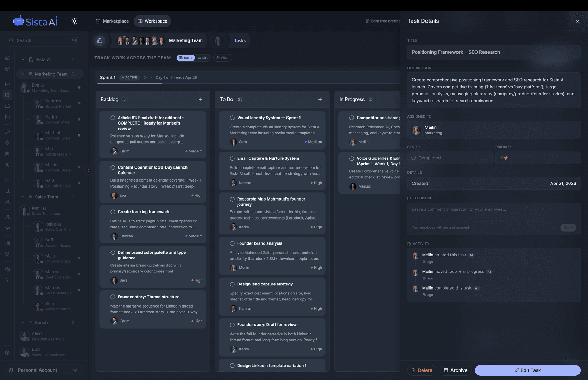Send the feedback comment
This screenshot has height=380, width=588.
click(568, 228)
